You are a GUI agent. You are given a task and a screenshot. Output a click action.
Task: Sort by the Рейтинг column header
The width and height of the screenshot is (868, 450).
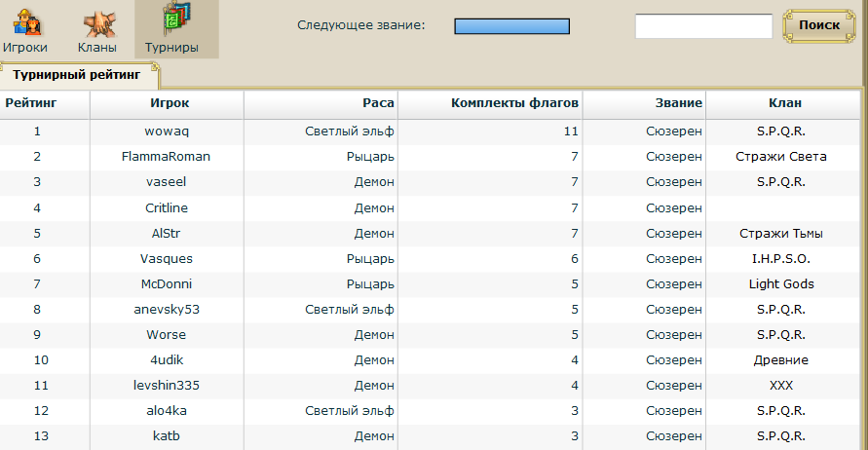[x=31, y=102]
